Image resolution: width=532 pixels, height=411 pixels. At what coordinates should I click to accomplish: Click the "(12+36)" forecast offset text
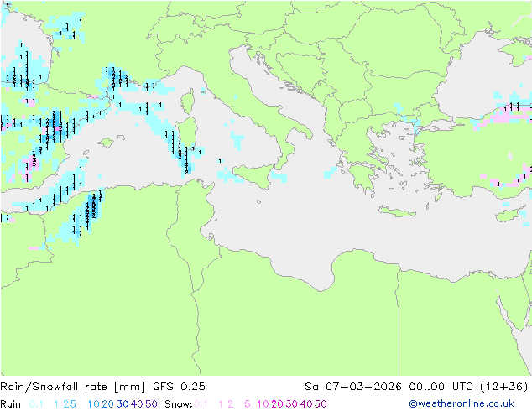tap(503, 387)
